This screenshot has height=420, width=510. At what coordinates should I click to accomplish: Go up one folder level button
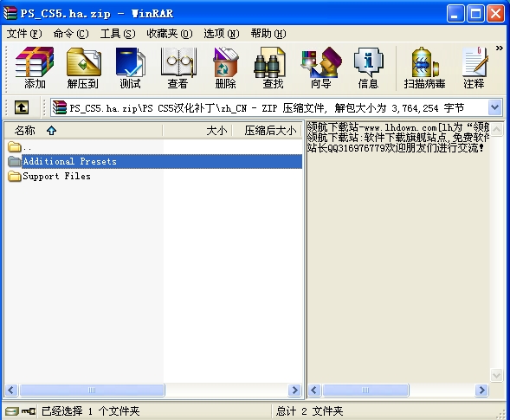pyautogui.click(x=22, y=107)
